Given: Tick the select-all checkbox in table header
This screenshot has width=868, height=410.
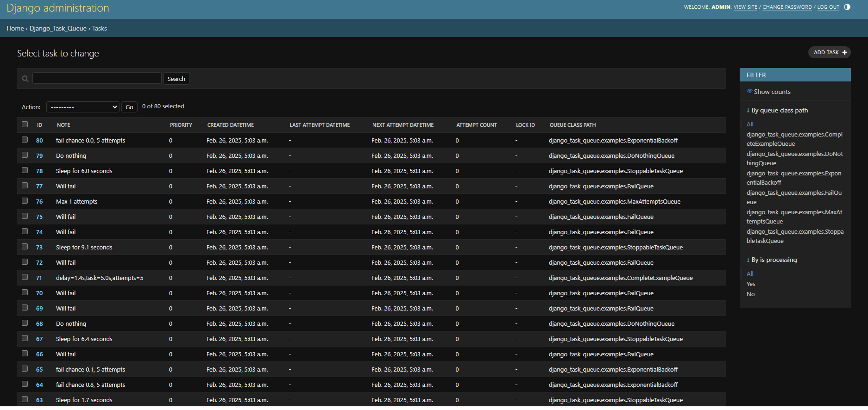Looking at the screenshot, I should click(x=25, y=124).
